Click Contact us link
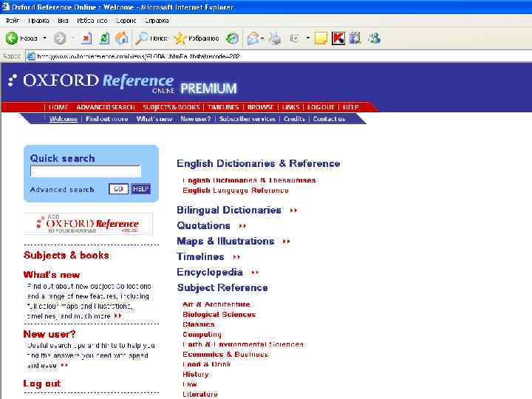Screen dimensions: 532x399 pyautogui.click(x=329, y=119)
